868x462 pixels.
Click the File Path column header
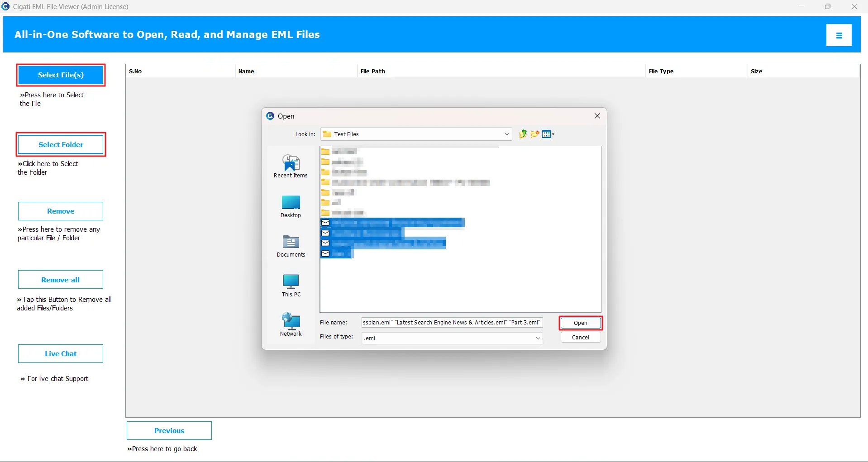click(x=501, y=71)
